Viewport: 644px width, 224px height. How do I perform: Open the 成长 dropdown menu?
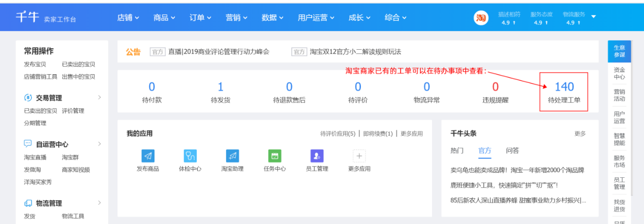click(x=359, y=17)
